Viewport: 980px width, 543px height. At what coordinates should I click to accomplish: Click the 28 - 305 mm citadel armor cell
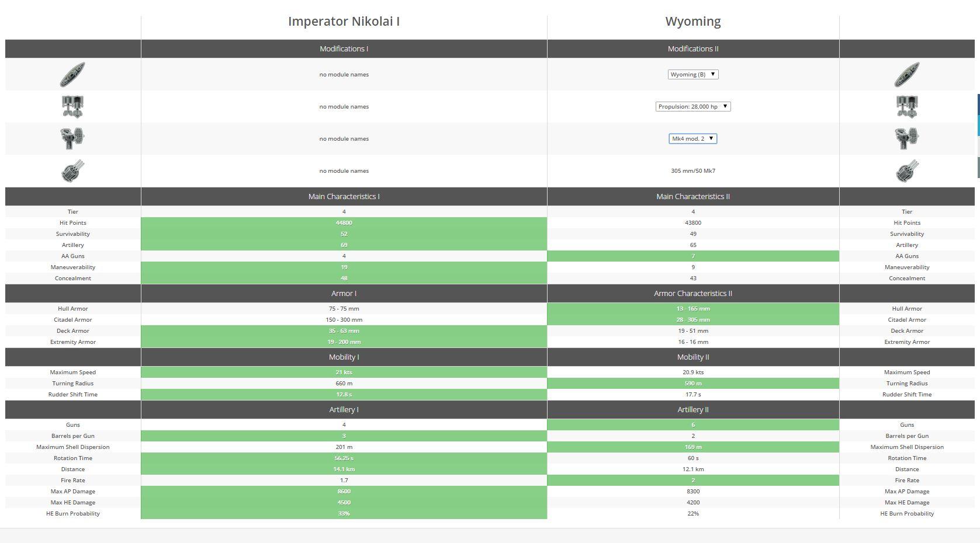(x=693, y=319)
